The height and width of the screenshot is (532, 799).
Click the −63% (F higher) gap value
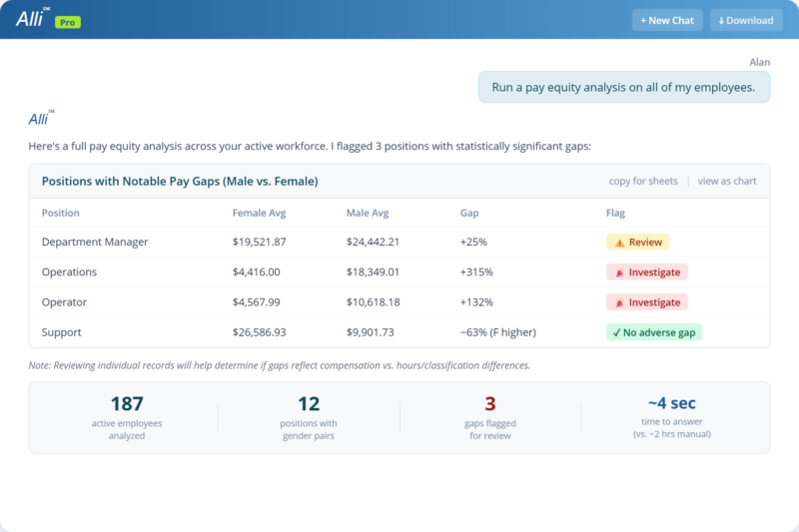(x=497, y=332)
